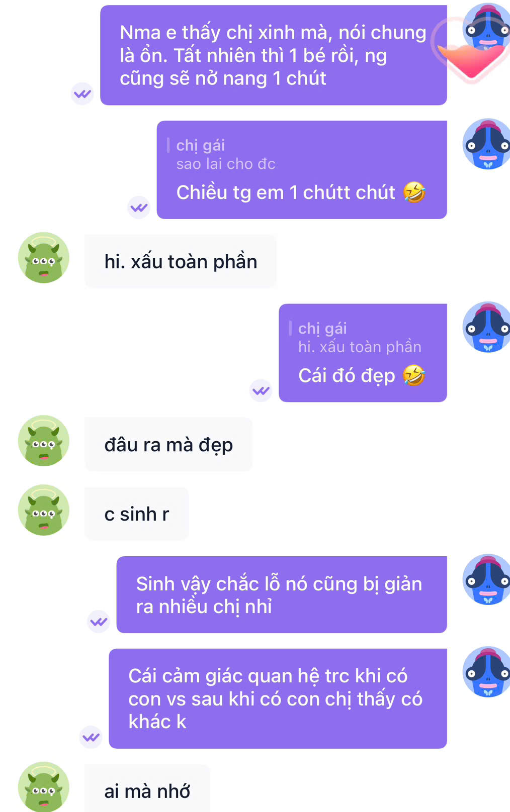
Task: Tap blue avatar beside 'Cái đó đẹp' message
Action: coord(486,327)
